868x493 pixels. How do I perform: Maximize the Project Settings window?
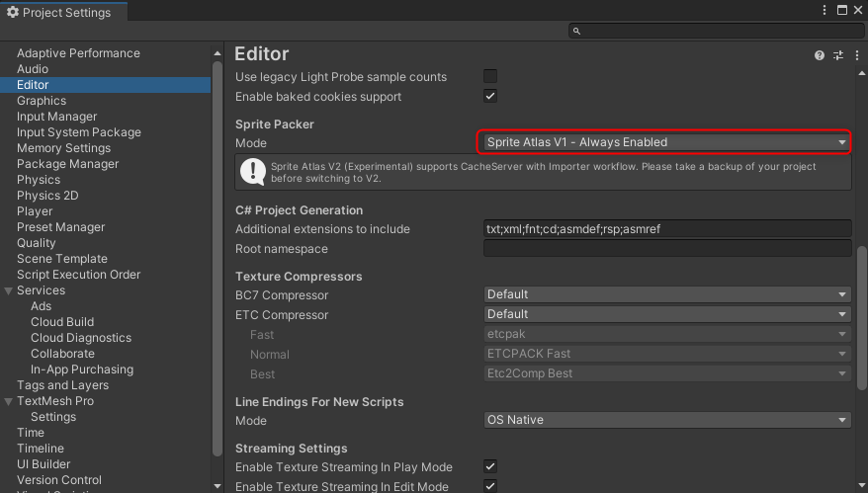click(x=841, y=10)
